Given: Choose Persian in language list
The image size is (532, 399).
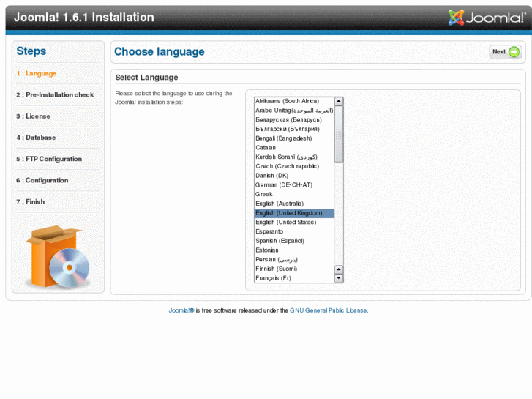Looking at the screenshot, I should click(294, 260).
